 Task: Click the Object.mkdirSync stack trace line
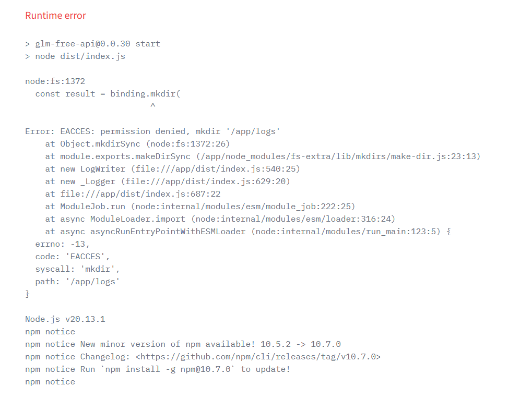click(137, 144)
